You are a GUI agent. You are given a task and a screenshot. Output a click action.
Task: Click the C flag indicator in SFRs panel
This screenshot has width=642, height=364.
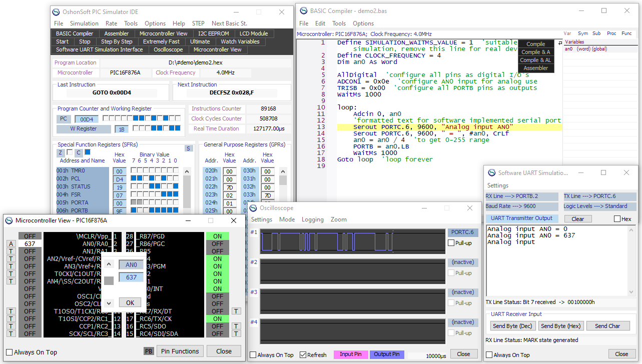click(x=79, y=152)
